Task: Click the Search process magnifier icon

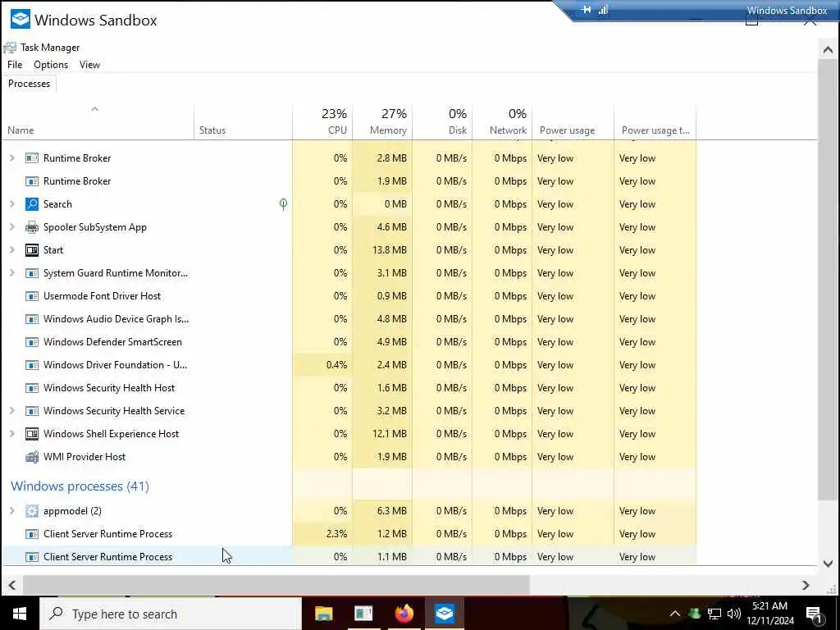Action: click(32, 204)
